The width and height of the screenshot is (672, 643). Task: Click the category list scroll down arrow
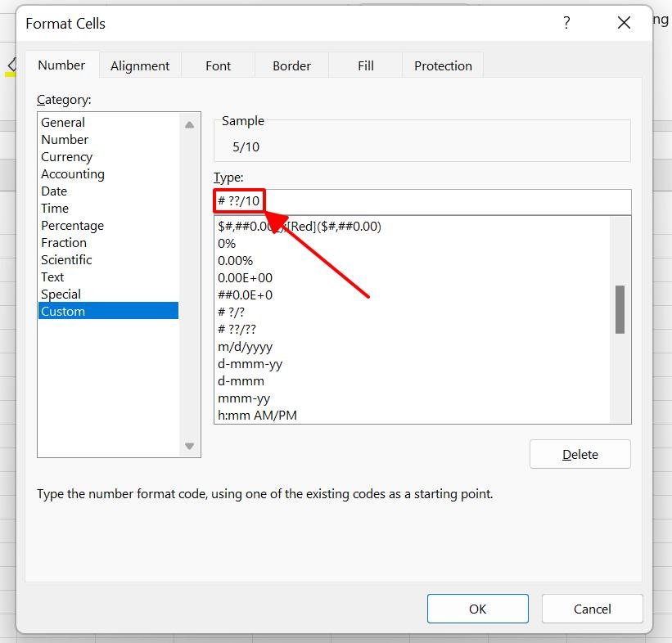[x=189, y=446]
